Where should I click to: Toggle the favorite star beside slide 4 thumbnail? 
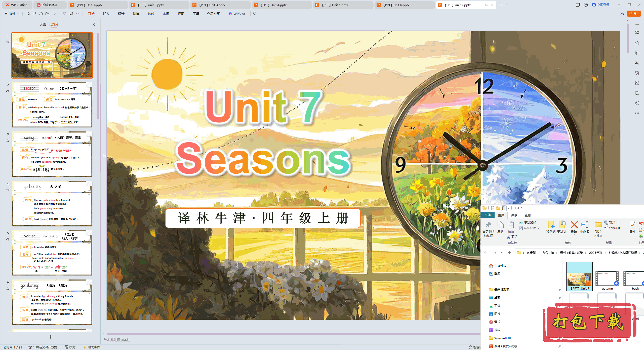[x=8, y=190]
